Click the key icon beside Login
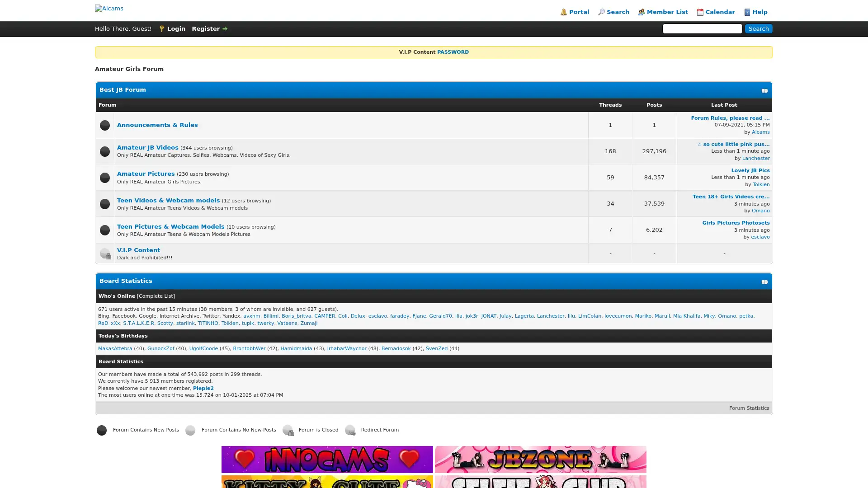Viewport: 868px width, 488px height. (162, 28)
